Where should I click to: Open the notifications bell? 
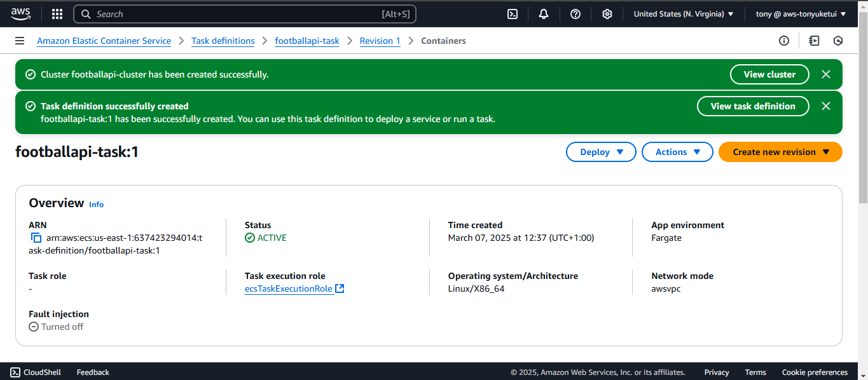pyautogui.click(x=544, y=14)
